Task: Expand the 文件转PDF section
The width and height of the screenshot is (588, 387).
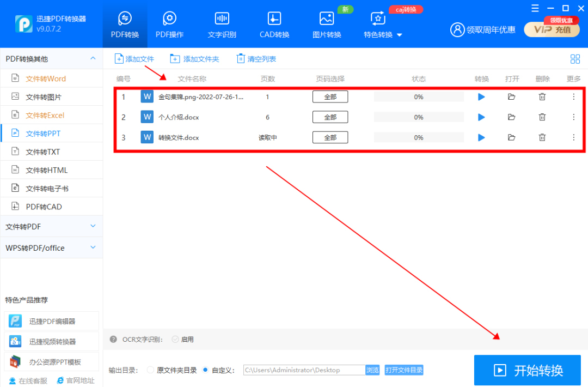Action: pyautogui.click(x=51, y=226)
